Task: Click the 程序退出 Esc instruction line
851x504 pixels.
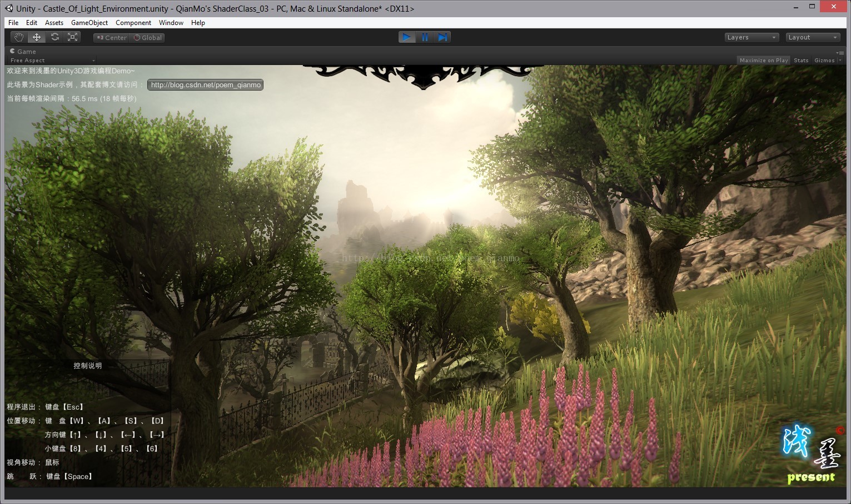Action: (x=45, y=407)
